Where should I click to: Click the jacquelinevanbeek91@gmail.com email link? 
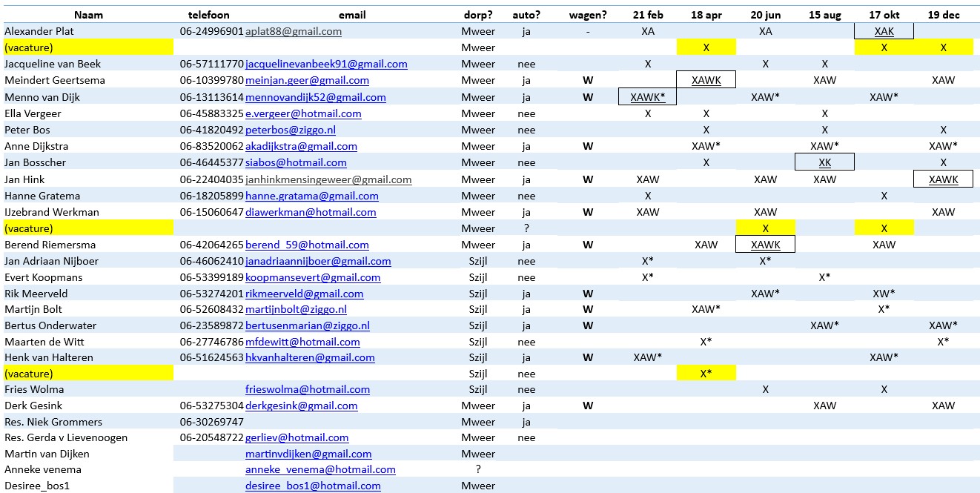pos(326,64)
